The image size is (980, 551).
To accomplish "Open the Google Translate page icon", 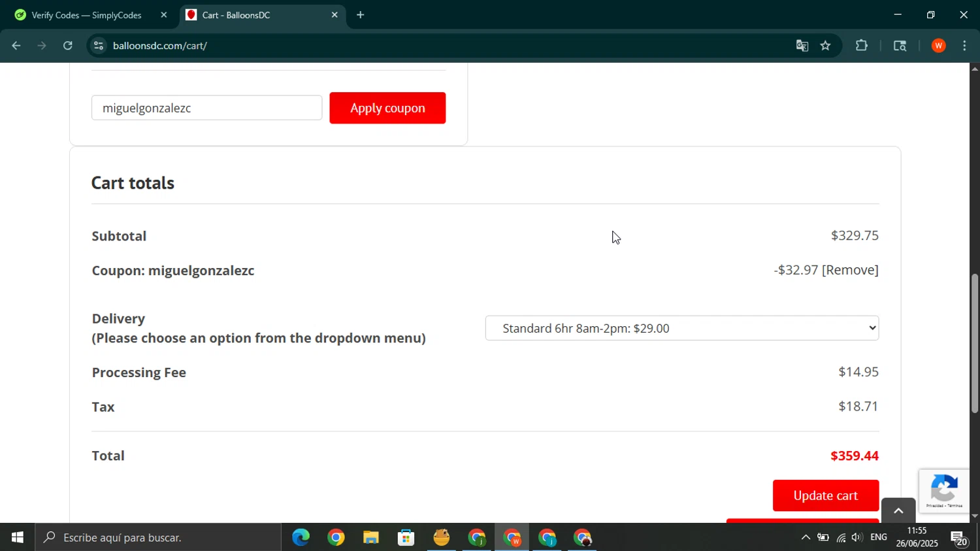I will point(802,46).
